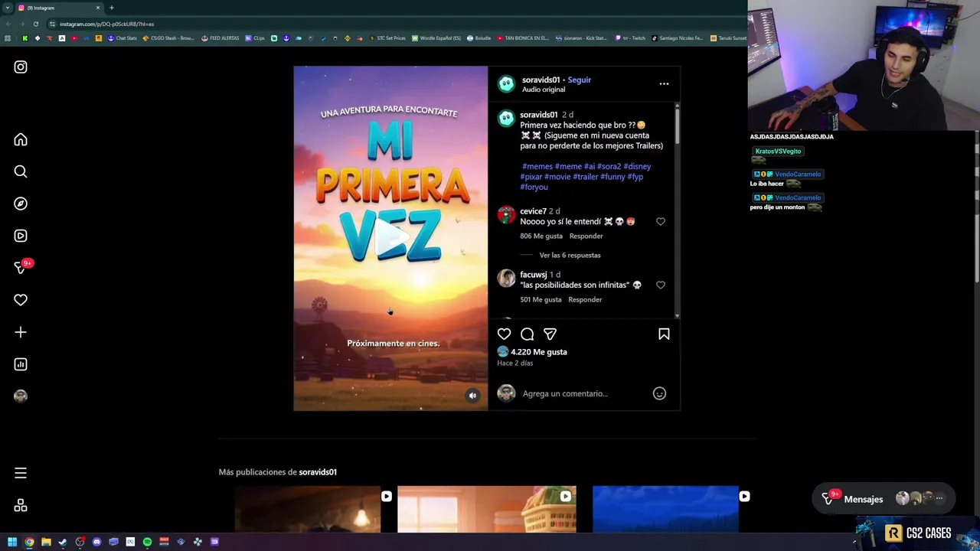View the post's 4.220 Me gusta list
This screenshot has height=551, width=980.
tap(539, 352)
